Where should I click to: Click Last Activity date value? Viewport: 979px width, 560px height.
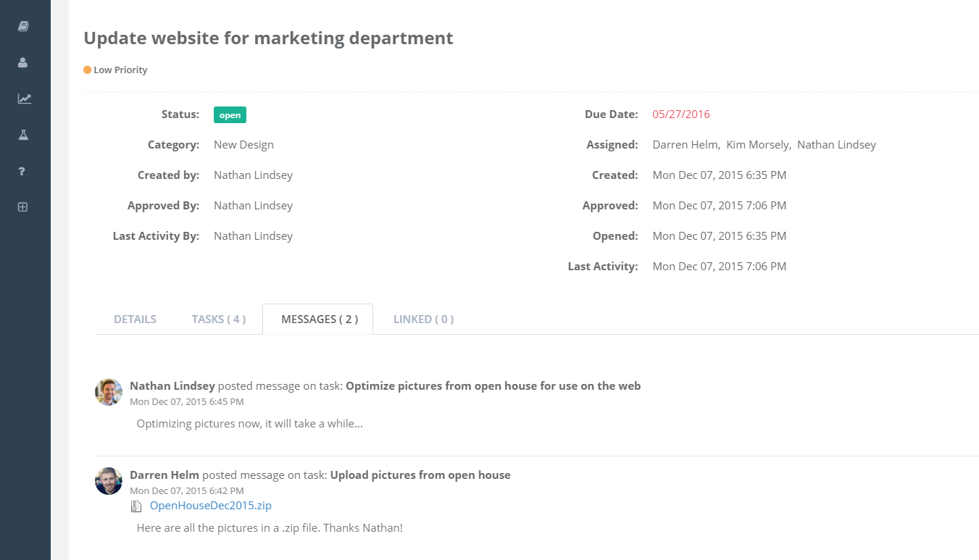pos(719,267)
